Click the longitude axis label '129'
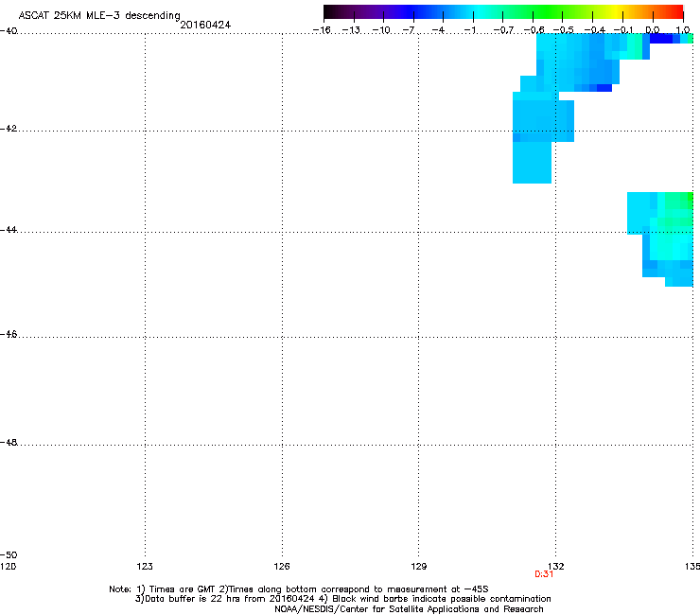 click(418, 567)
